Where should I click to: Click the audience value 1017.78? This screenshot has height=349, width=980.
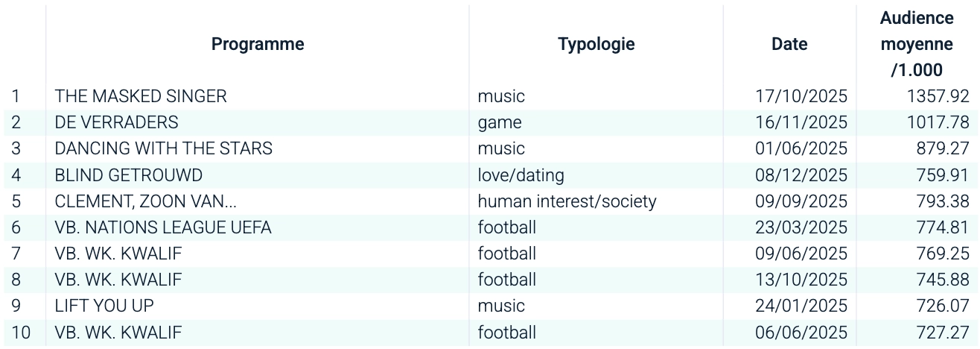[x=938, y=122]
